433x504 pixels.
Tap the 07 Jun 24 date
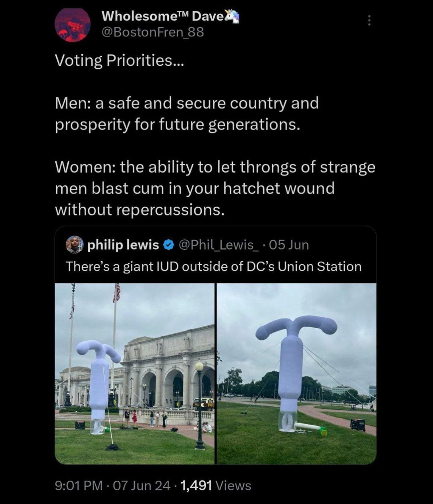click(142, 486)
